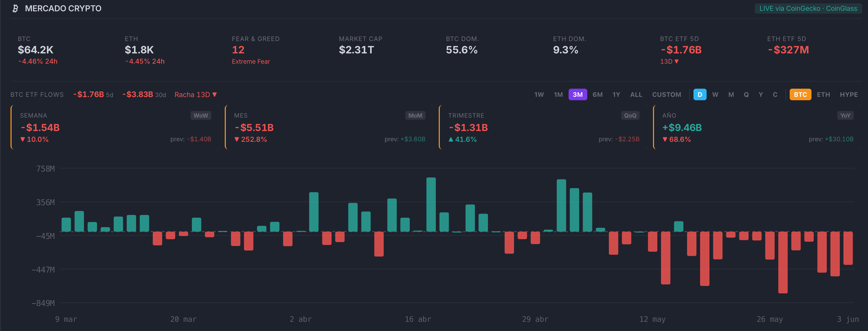The width and height of the screenshot is (868, 331).
Task: Click the Bitcoin logo icon next to MERCADO CRYPTO
Action: pyautogui.click(x=15, y=8)
